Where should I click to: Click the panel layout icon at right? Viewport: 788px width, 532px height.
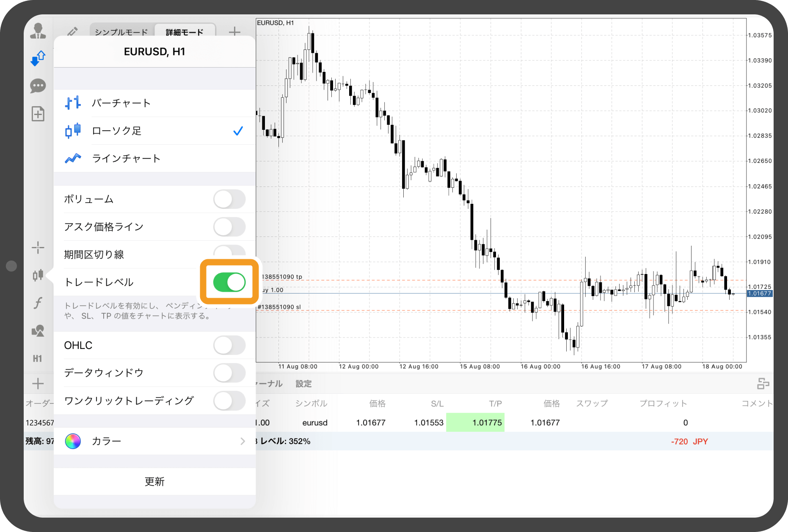click(763, 384)
